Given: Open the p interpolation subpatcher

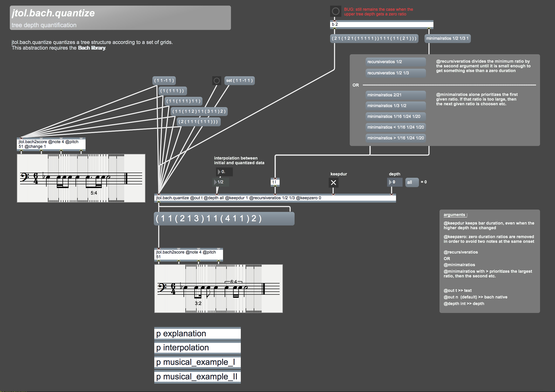Looking at the screenshot, I should [x=197, y=348].
